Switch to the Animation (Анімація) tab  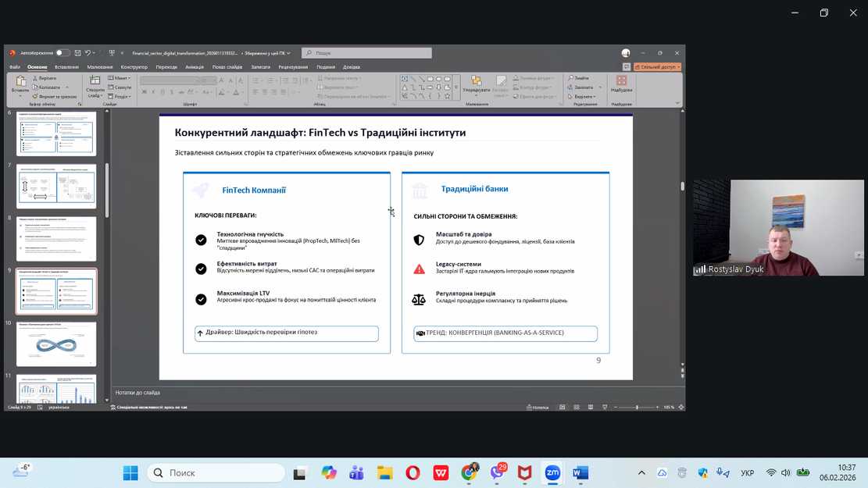coord(195,67)
